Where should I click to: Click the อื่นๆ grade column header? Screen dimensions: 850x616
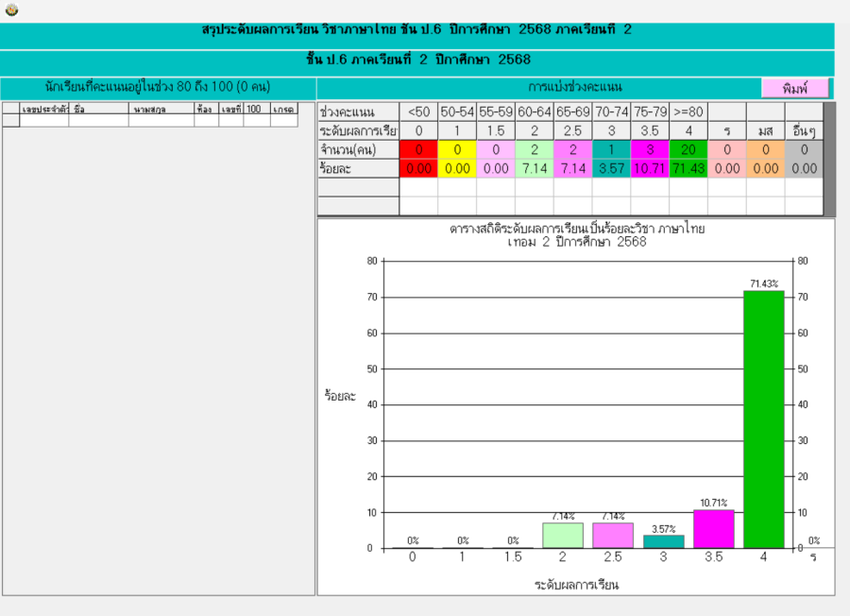click(804, 130)
